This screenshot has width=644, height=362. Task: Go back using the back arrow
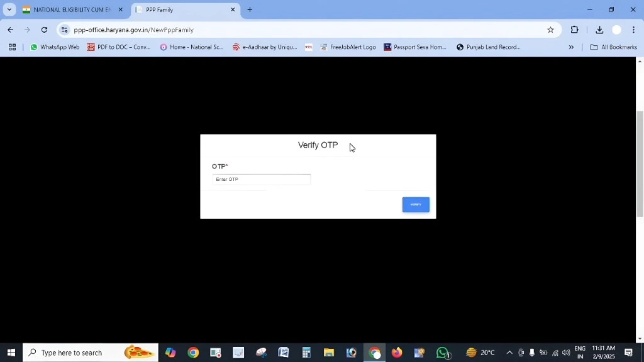tap(10, 30)
